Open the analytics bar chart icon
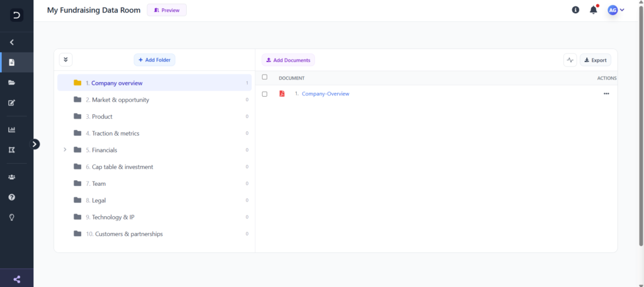This screenshot has width=644, height=287. 11,129
